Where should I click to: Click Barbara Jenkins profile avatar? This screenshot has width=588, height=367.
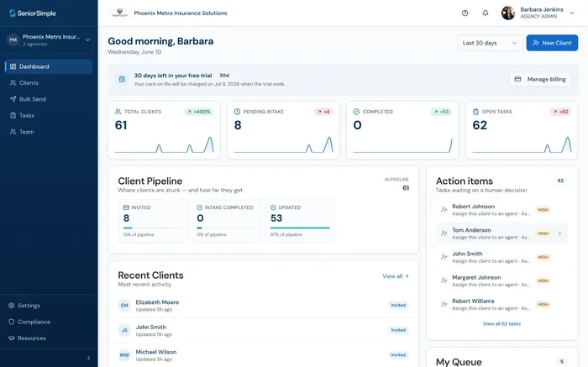[x=508, y=13]
